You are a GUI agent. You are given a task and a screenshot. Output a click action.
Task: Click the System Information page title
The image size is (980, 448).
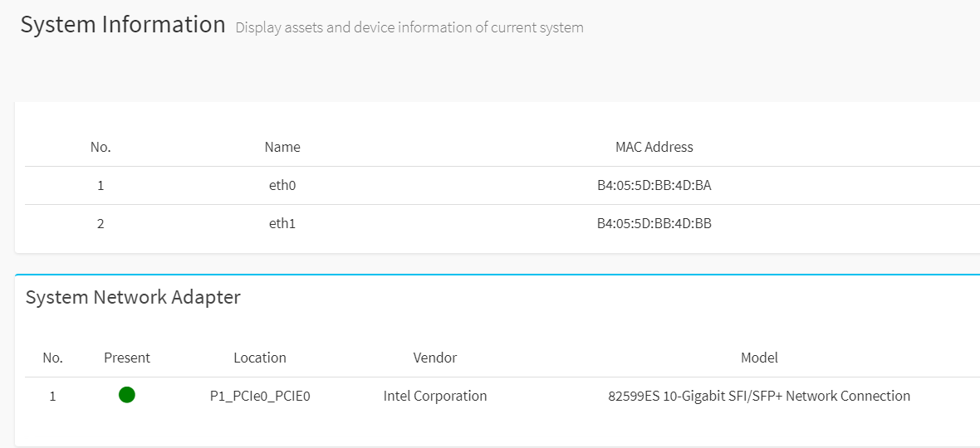point(123,25)
